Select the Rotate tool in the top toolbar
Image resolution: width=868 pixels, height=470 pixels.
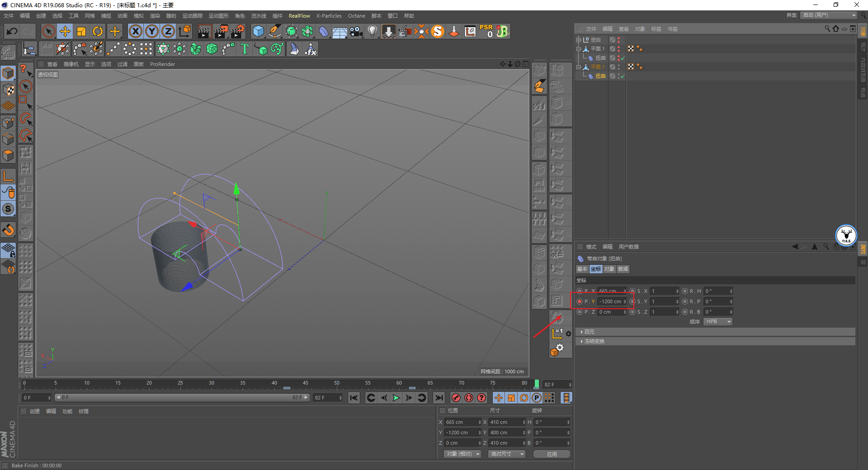[x=98, y=31]
